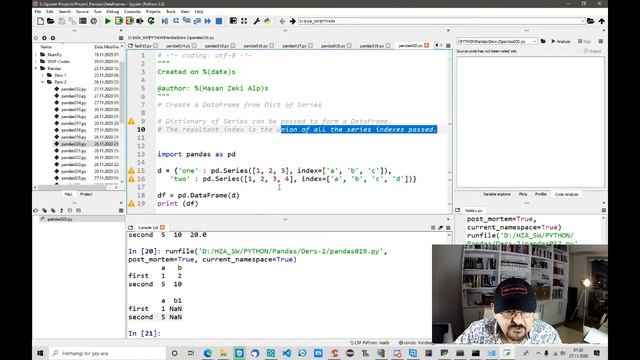This screenshot has height=360, width=640.
Task: Open the editor pane options hamburger menu
Action: pos(448,45)
